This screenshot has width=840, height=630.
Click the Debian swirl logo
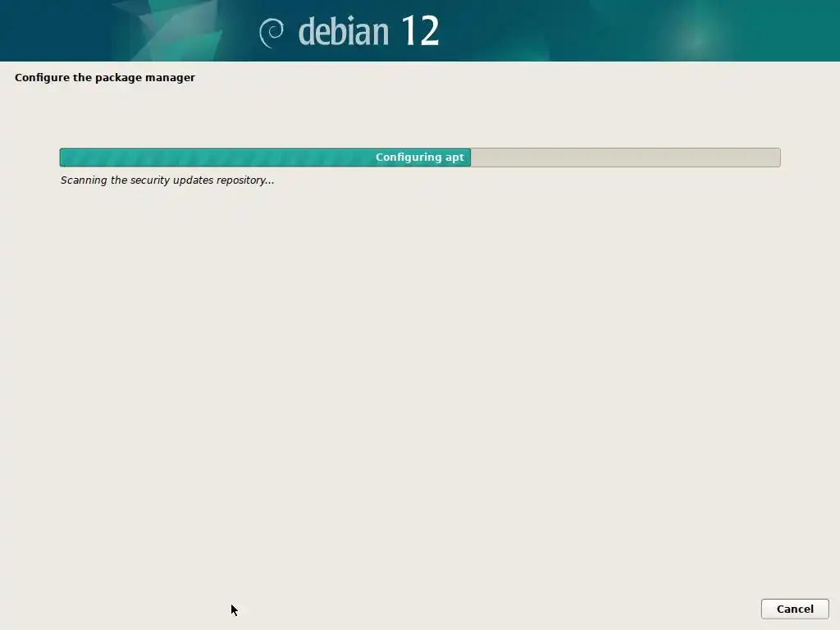pos(272,33)
